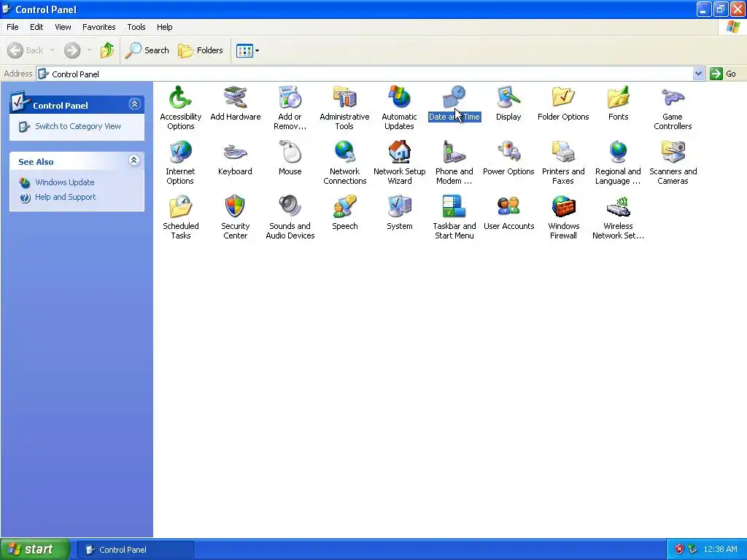Open Internet Options icon
This screenshot has width=747, height=560.
coord(180,152)
